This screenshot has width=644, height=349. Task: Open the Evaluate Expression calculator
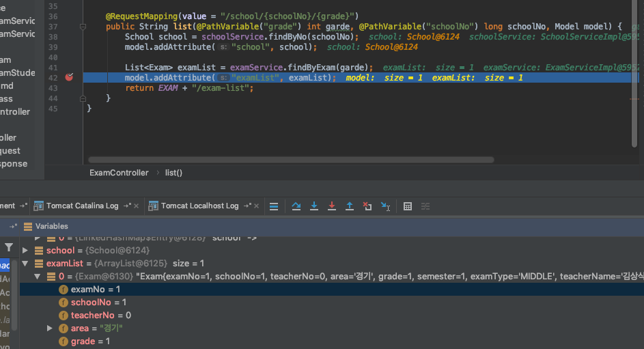(x=408, y=206)
